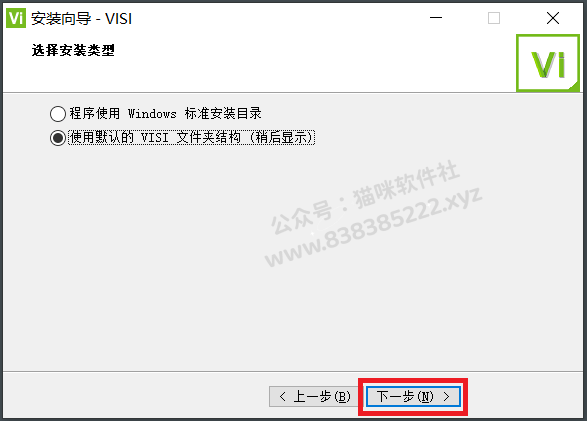Viewport: 587px width, 422px height.
Task: Click the right chevron on 下一步 button
Action: coord(446,396)
